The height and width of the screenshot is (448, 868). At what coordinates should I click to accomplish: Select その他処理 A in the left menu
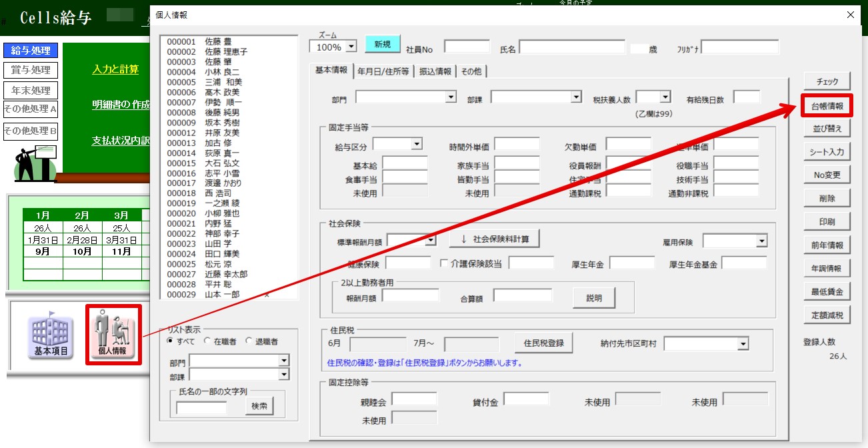pos(31,109)
